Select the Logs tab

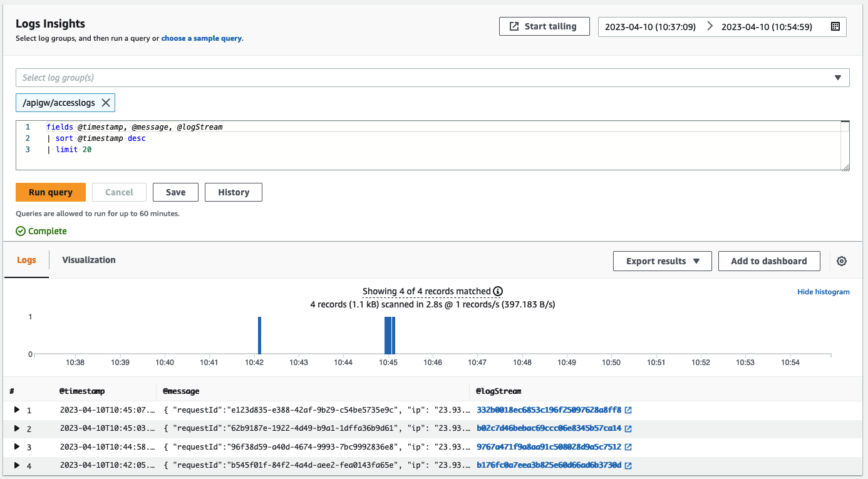(26, 260)
